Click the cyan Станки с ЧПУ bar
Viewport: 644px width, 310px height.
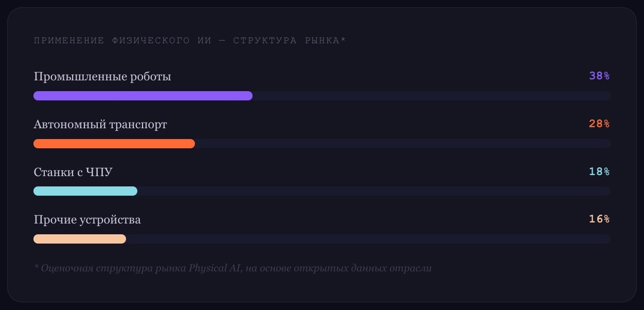coord(85,191)
